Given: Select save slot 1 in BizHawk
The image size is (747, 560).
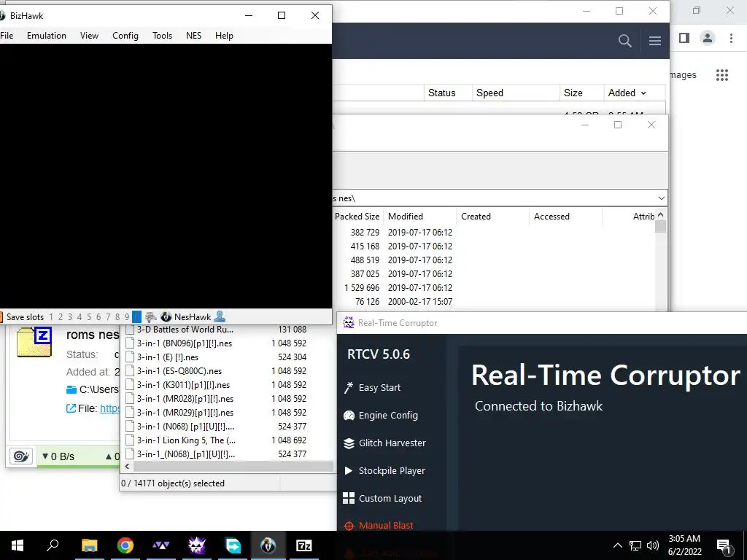Looking at the screenshot, I should [x=51, y=317].
